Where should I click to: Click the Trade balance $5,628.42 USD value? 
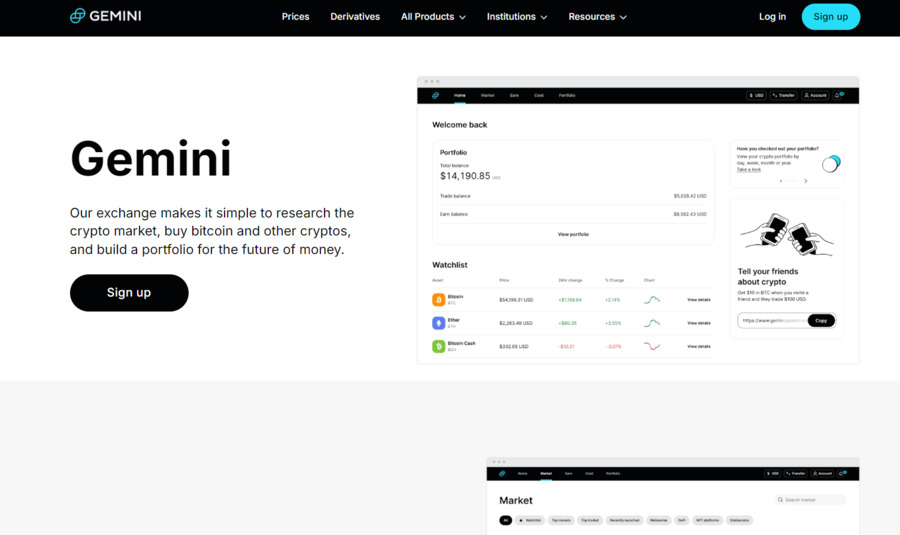690,196
